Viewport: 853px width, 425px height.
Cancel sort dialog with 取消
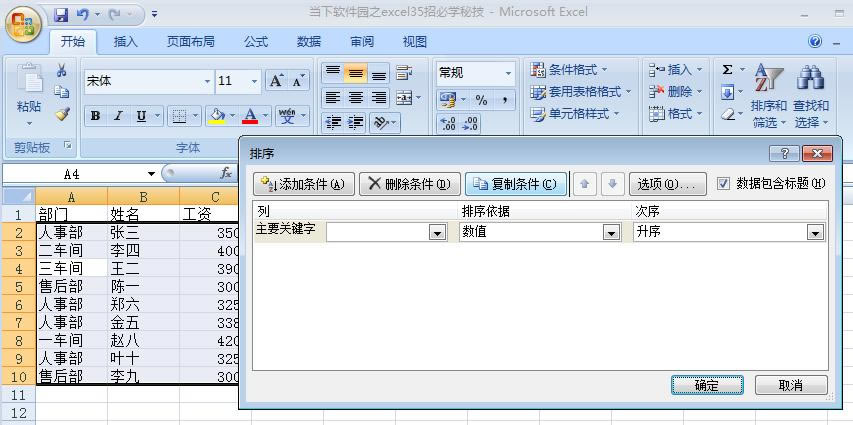tap(791, 385)
